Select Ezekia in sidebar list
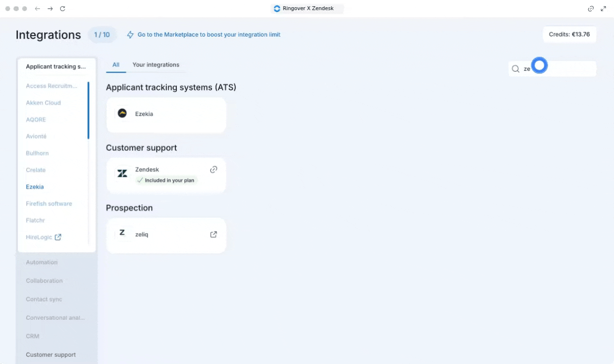The image size is (614, 364). tap(35, 187)
